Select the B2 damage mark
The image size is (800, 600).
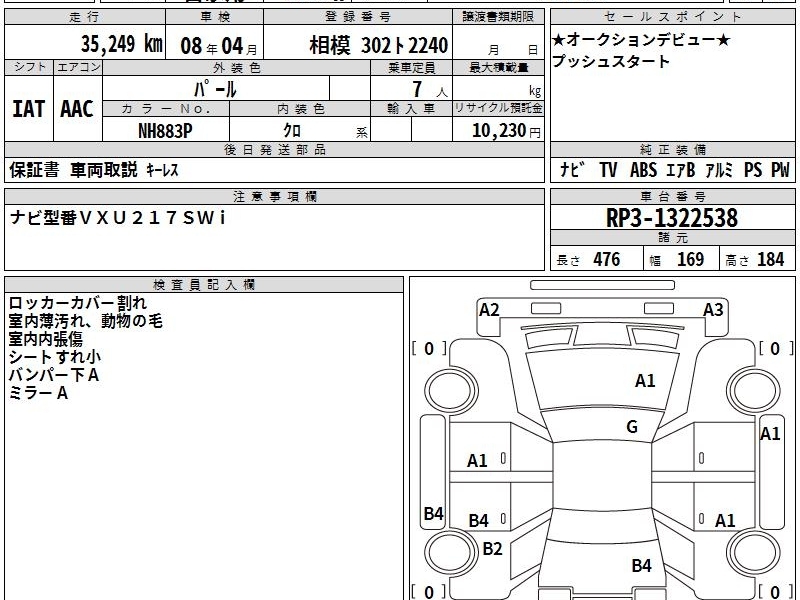492,548
